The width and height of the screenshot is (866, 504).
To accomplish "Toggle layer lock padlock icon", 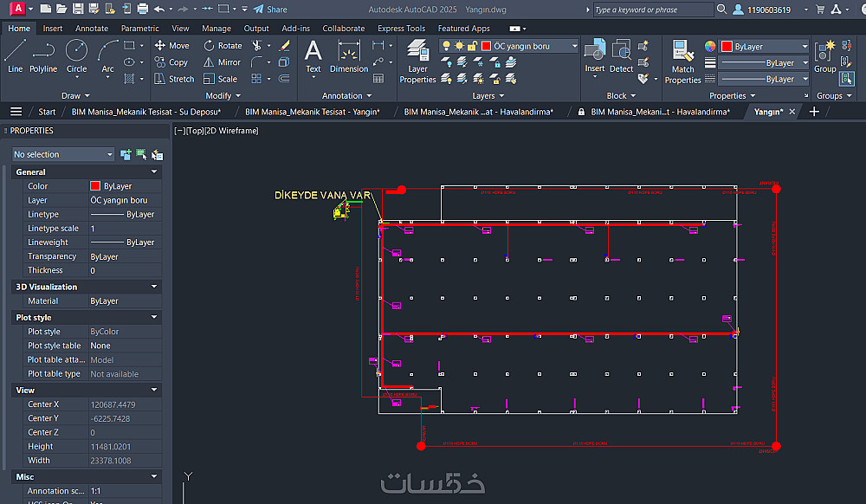I will (472, 46).
